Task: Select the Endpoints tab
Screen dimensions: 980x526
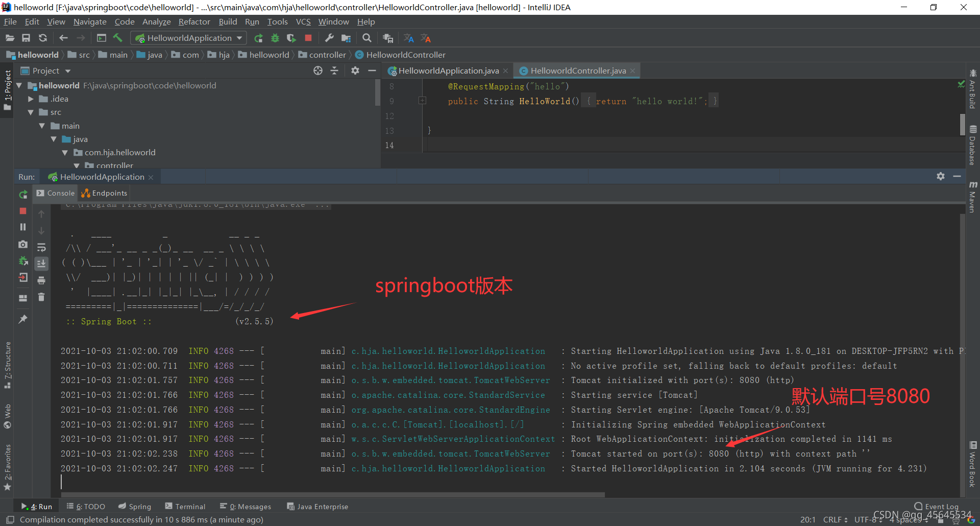Action: pyautogui.click(x=105, y=193)
